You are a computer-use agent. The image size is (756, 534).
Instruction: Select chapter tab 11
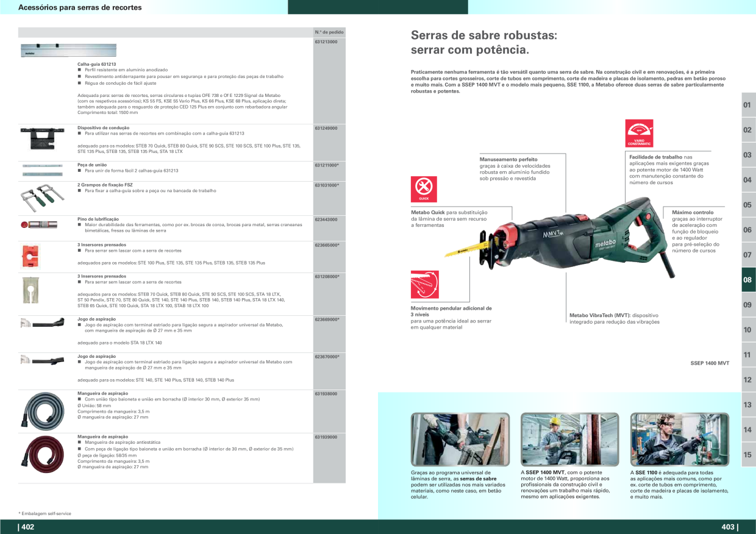click(748, 355)
